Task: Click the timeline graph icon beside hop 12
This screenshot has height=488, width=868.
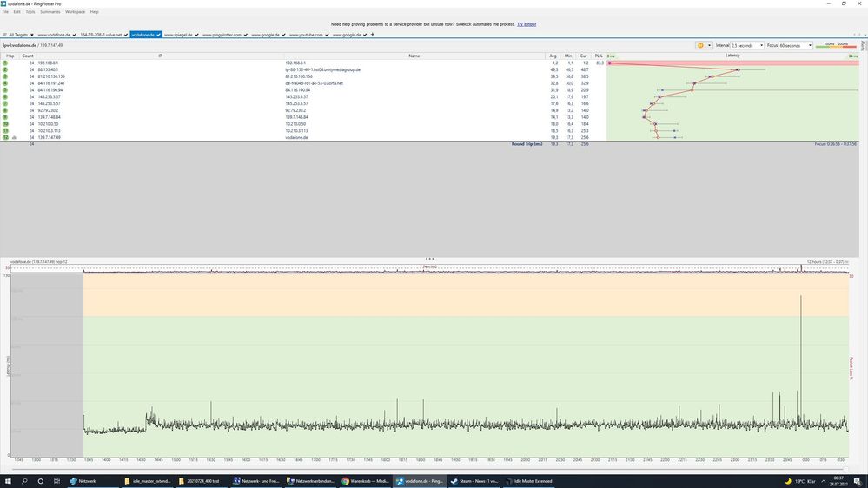Action: [15, 137]
